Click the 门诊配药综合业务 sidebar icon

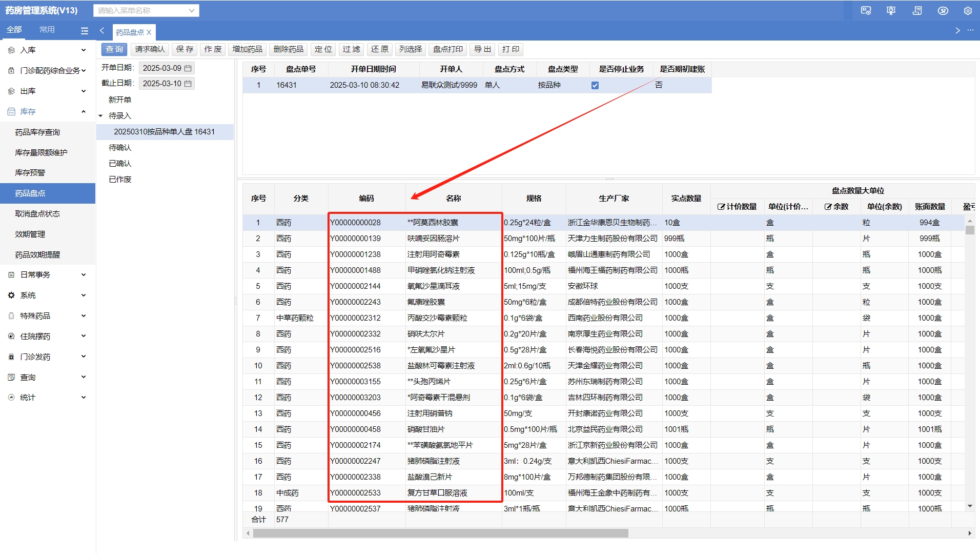[11, 71]
